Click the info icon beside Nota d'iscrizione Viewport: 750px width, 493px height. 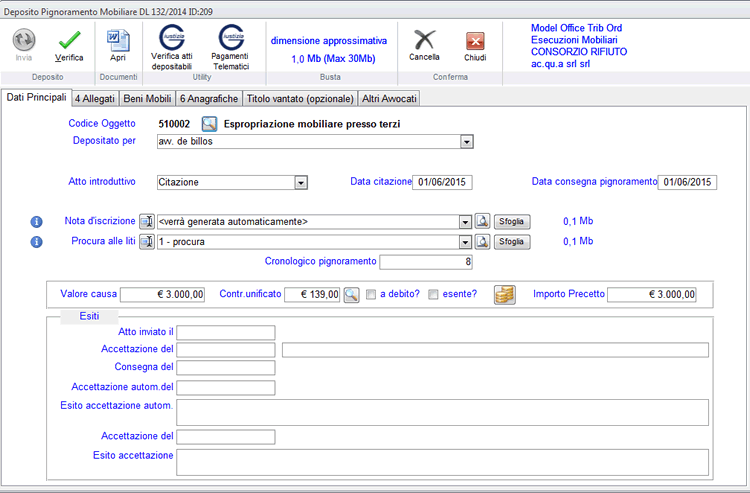pos(36,222)
